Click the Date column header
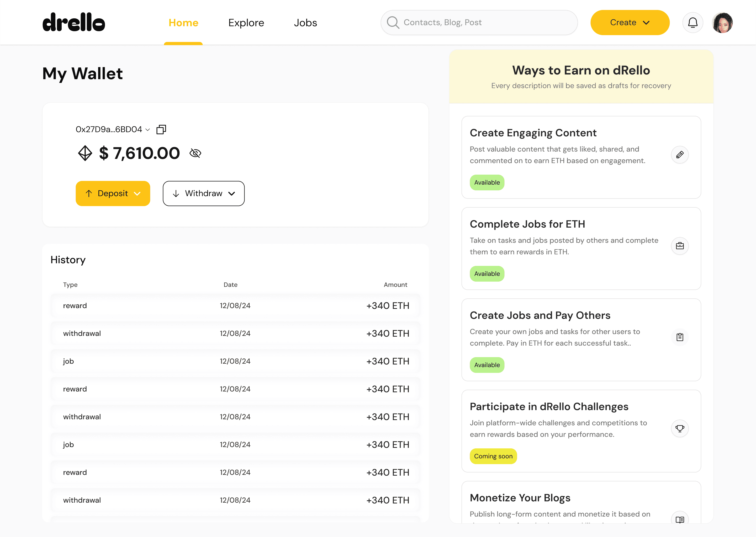 (x=231, y=285)
